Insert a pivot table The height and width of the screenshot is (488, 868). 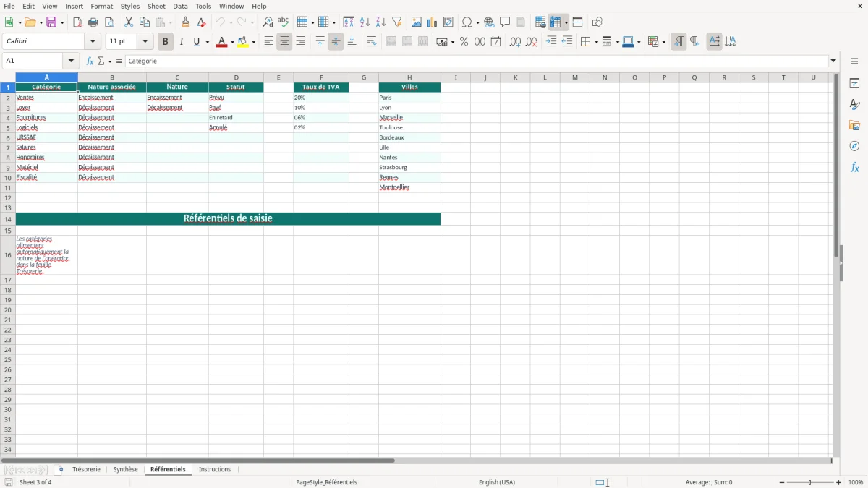[x=448, y=22]
